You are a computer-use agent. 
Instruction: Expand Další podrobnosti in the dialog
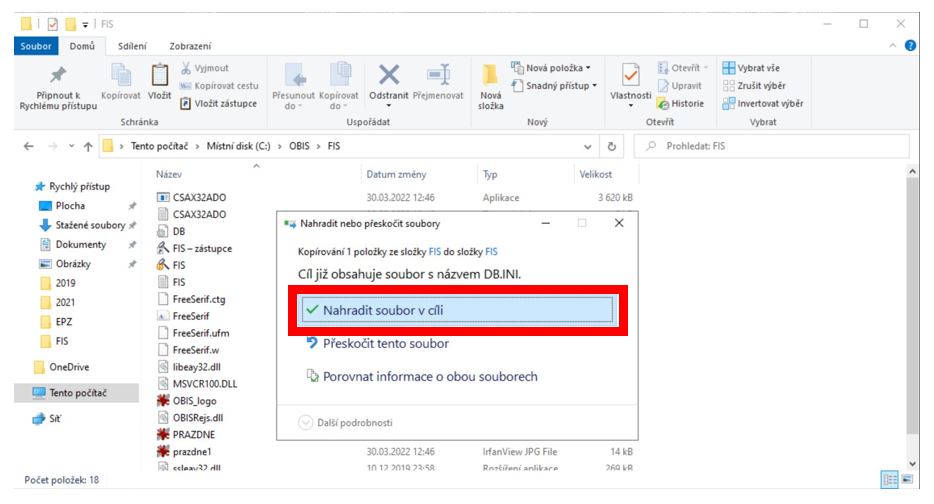[x=348, y=422]
